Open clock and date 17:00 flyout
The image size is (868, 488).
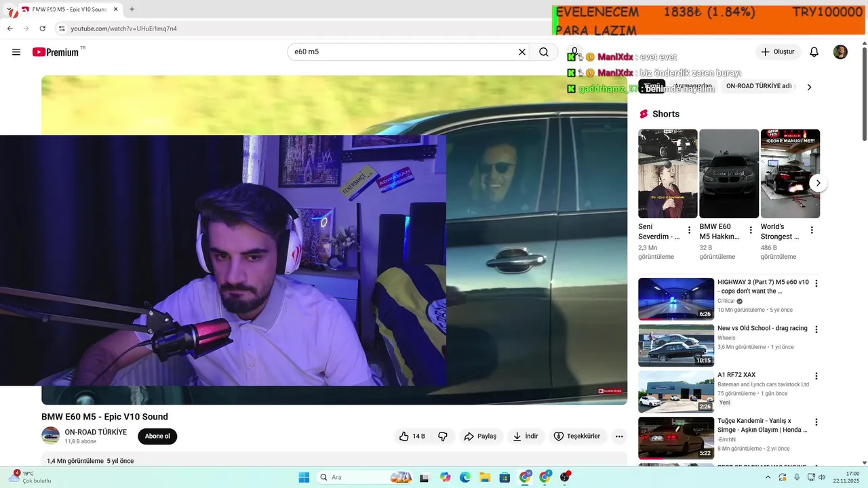846,477
